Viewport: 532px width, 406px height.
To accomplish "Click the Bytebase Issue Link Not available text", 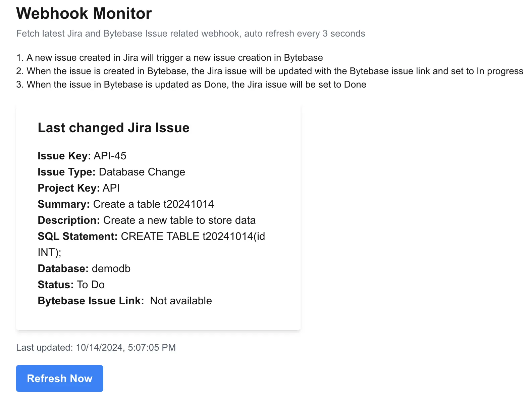I will point(181,301).
